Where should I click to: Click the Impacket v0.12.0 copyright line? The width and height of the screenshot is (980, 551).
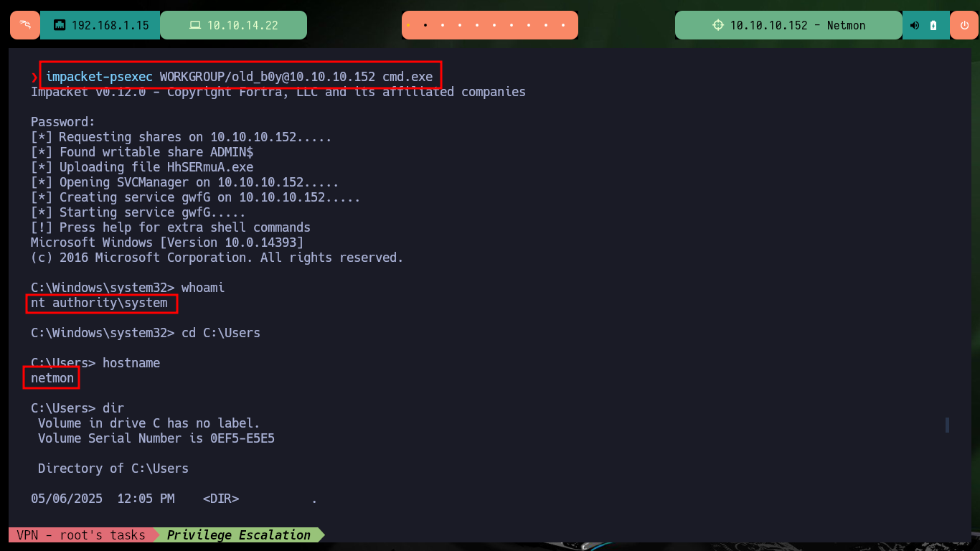pyautogui.click(x=278, y=92)
